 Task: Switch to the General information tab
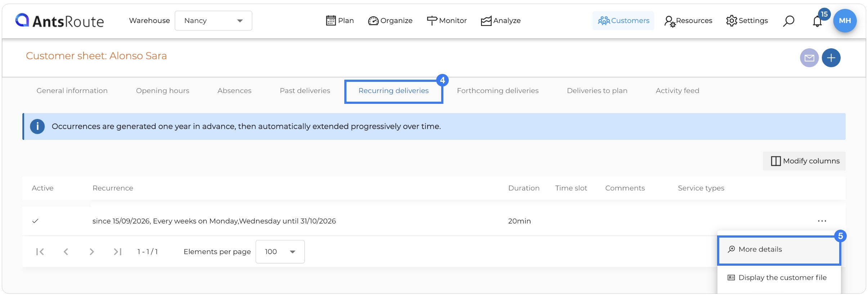pos(72,90)
